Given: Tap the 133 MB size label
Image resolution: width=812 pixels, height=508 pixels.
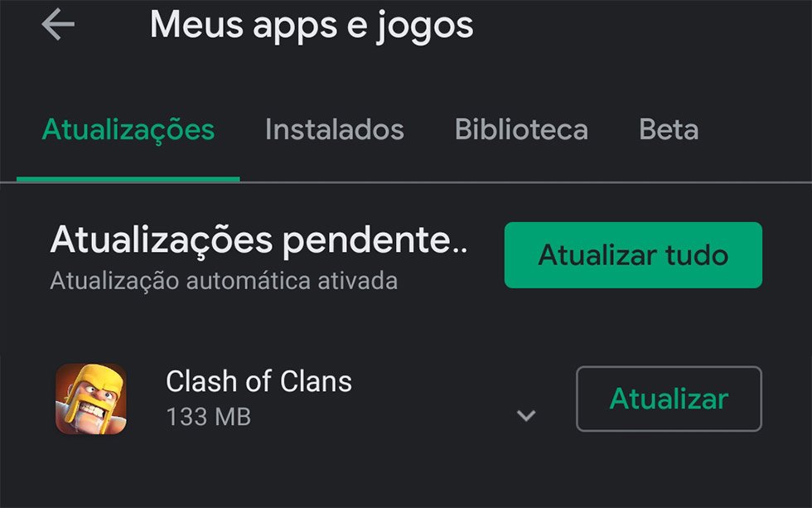Looking at the screenshot, I should [x=209, y=417].
